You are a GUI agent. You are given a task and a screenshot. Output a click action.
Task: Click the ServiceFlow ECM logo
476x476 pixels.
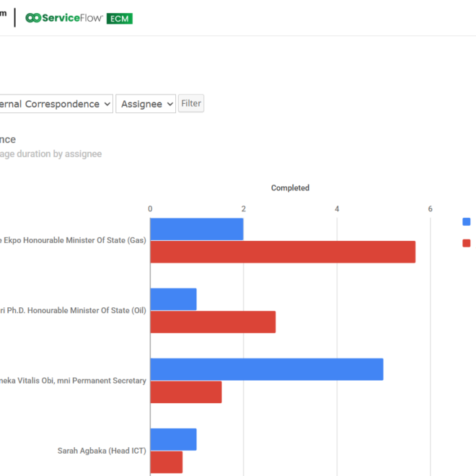pos(79,18)
